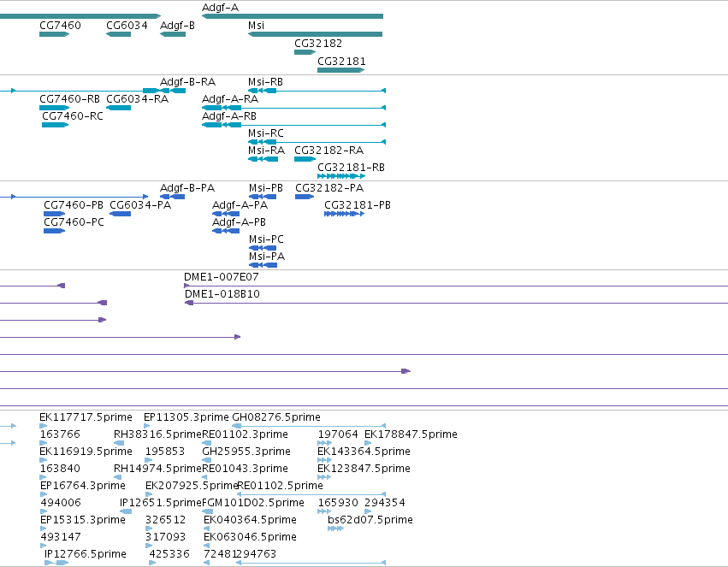Select the CG6034-RA transcript
This screenshot has width=728, height=567.
point(118,108)
